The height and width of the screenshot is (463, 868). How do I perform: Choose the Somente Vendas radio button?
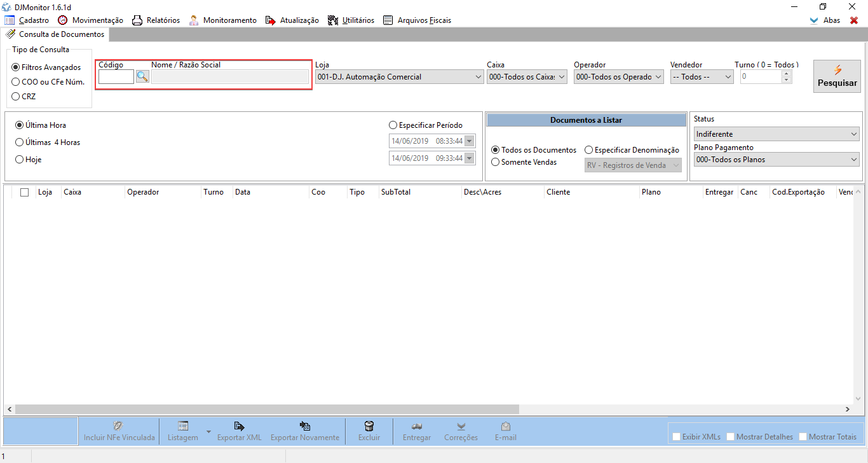(x=496, y=162)
